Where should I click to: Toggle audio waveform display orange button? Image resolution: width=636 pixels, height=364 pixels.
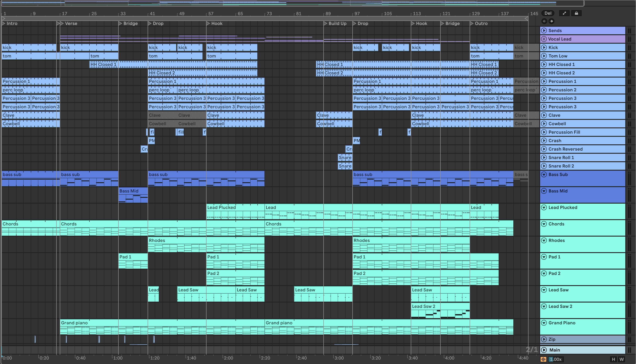click(543, 359)
